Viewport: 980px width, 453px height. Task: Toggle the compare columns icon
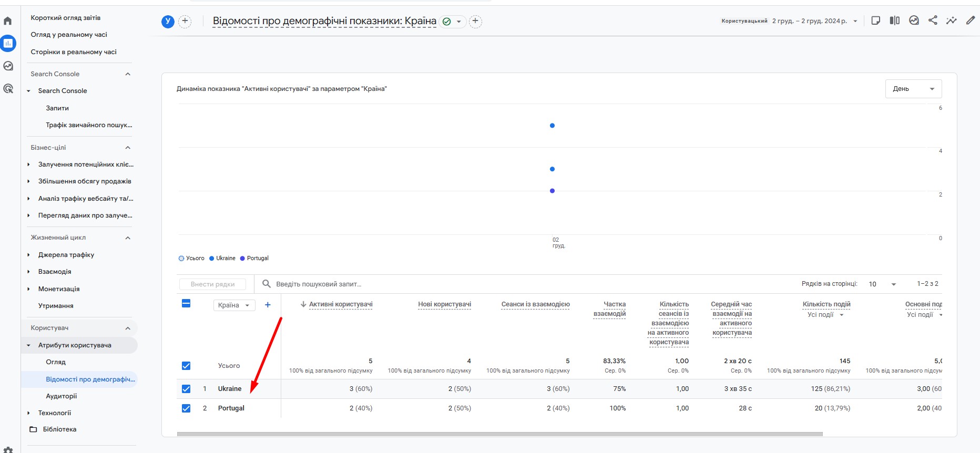point(895,20)
